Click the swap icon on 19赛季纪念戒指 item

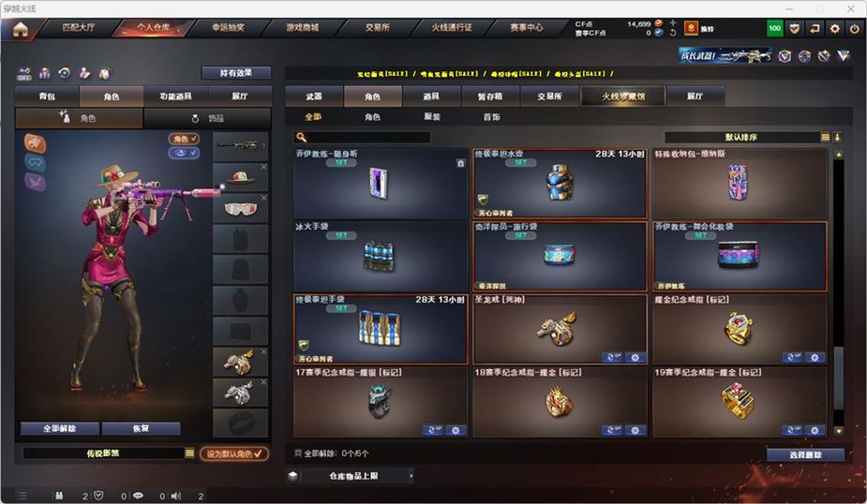(793, 430)
